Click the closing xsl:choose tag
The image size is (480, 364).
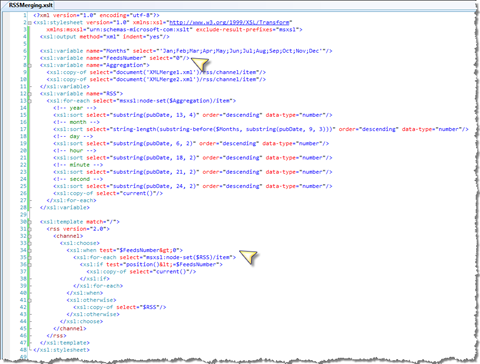tap(81, 322)
